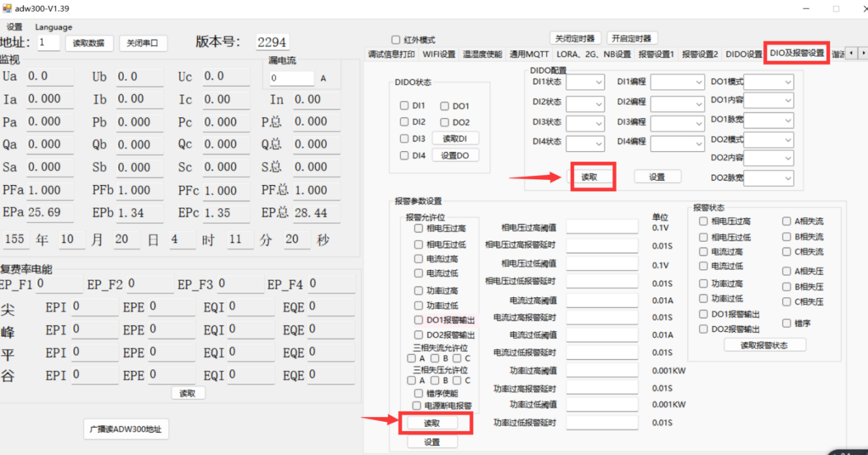868x455 pixels.
Task: Open the DO2脉宽 dropdown
Action: click(769, 178)
